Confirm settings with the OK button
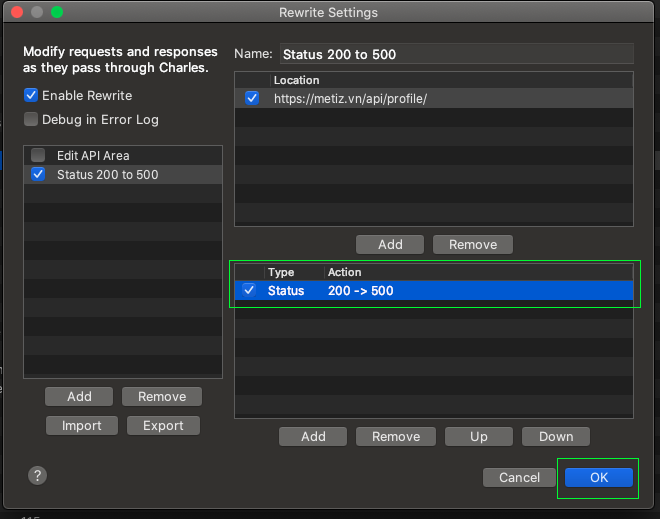Viewport: 660px width, 519px height. click(599, 477)
